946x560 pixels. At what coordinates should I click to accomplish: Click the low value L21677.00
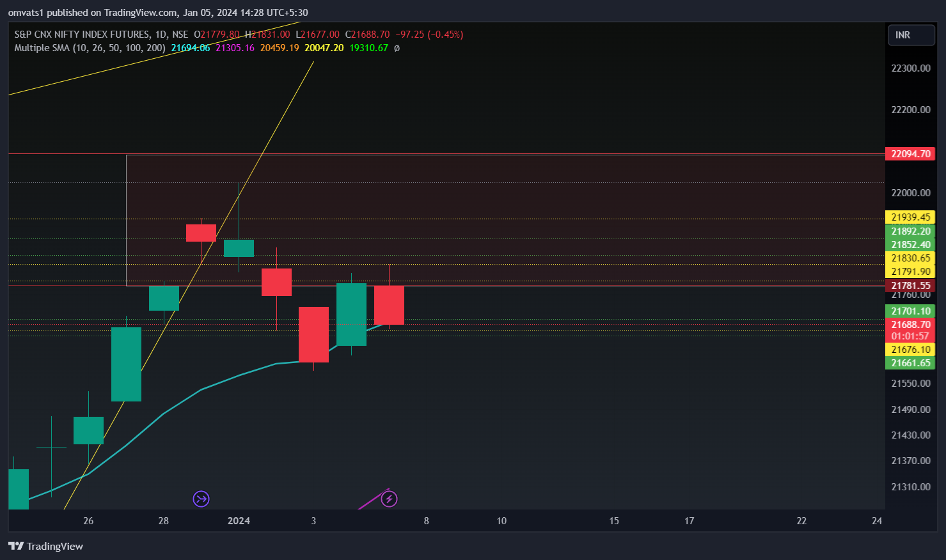[317, 35]
